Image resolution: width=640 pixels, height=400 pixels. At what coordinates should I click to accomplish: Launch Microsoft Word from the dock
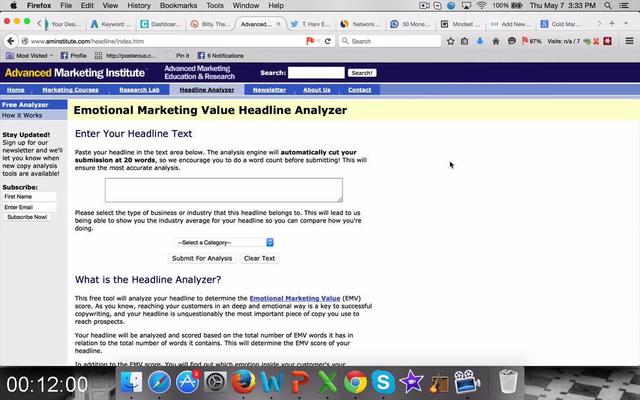click(x=271, y=382)
